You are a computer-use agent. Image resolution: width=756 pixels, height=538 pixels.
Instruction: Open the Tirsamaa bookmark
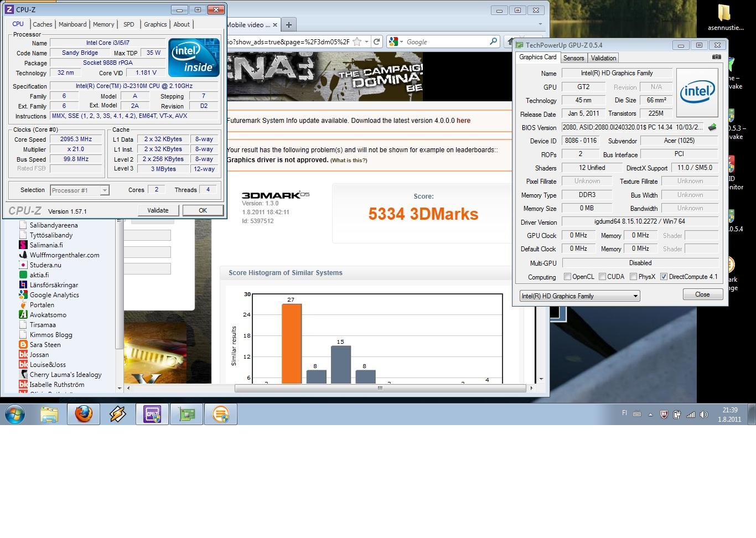pos(43,325)
